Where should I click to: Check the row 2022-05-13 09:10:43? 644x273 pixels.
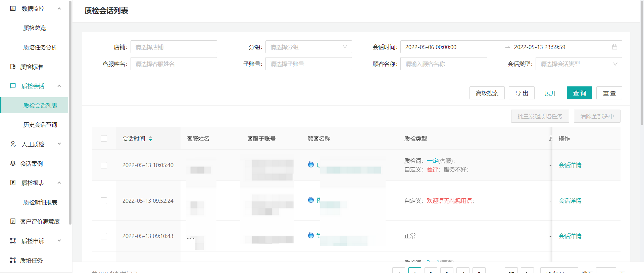(x=104, y=236)
